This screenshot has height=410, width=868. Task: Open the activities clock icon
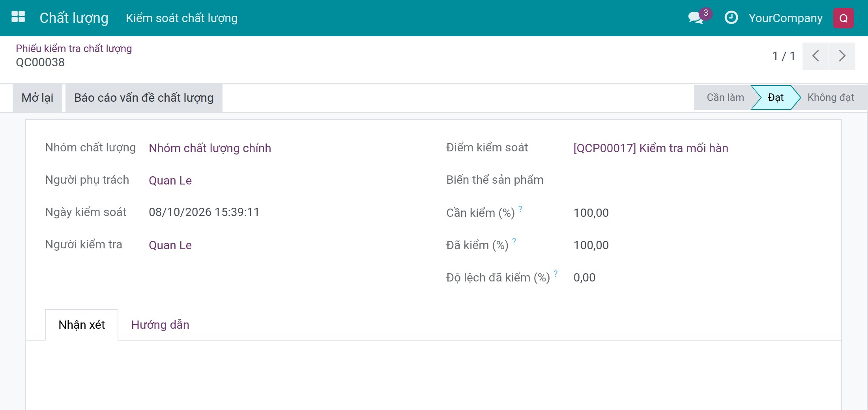tap(731, 18)
